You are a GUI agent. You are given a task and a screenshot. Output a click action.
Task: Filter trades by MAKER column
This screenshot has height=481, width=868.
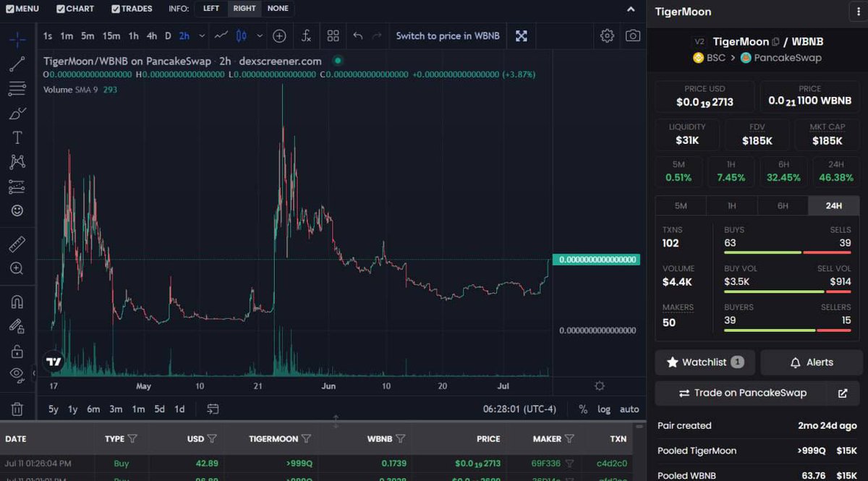569,438
